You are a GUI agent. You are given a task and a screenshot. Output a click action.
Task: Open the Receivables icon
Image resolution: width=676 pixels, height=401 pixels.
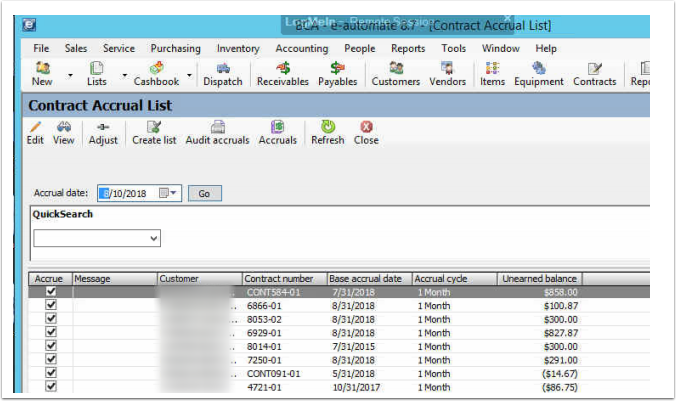point(283,74)
